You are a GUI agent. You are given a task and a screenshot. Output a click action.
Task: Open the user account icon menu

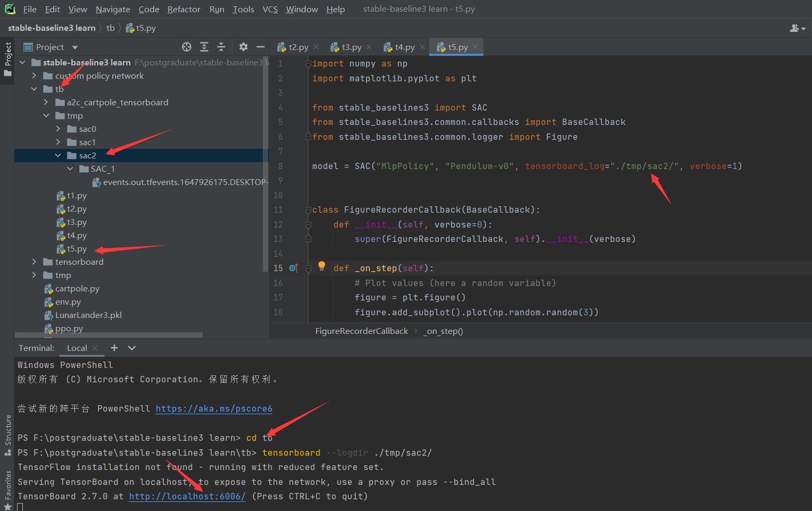[797, 28]
